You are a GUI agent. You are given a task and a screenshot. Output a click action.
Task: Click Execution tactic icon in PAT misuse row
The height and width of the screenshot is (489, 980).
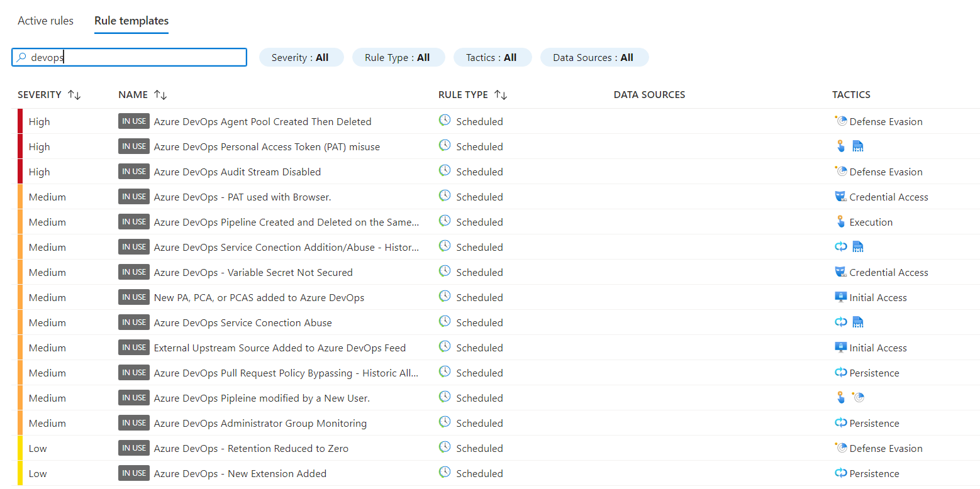(841, 146)
